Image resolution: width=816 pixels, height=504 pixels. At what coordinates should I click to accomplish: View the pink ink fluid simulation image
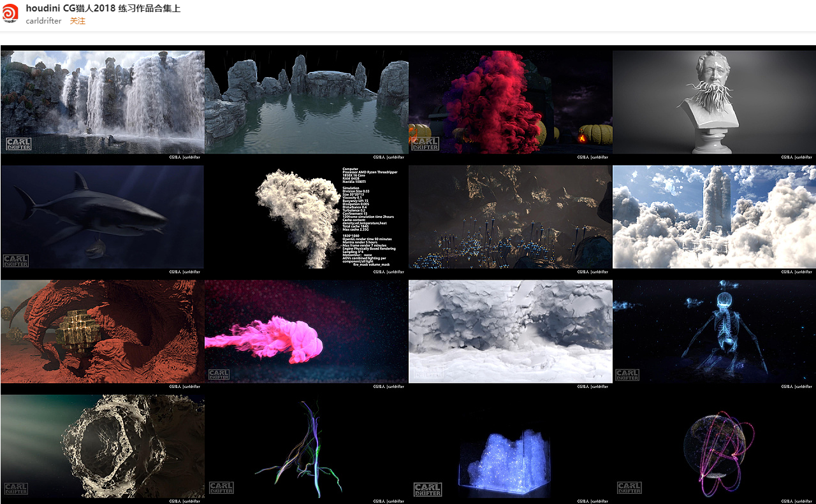pyautogui.click(x=306, y=331)
